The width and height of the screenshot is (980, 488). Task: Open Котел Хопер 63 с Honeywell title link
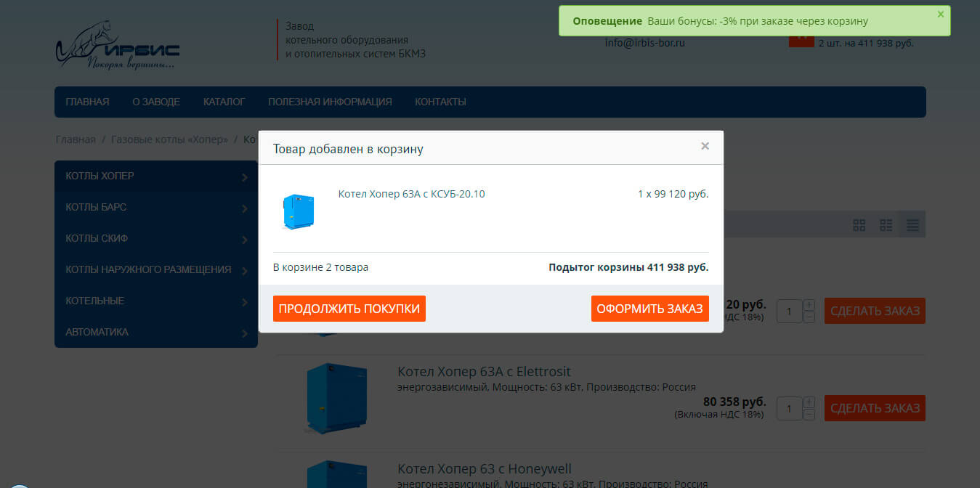point(485,469)
